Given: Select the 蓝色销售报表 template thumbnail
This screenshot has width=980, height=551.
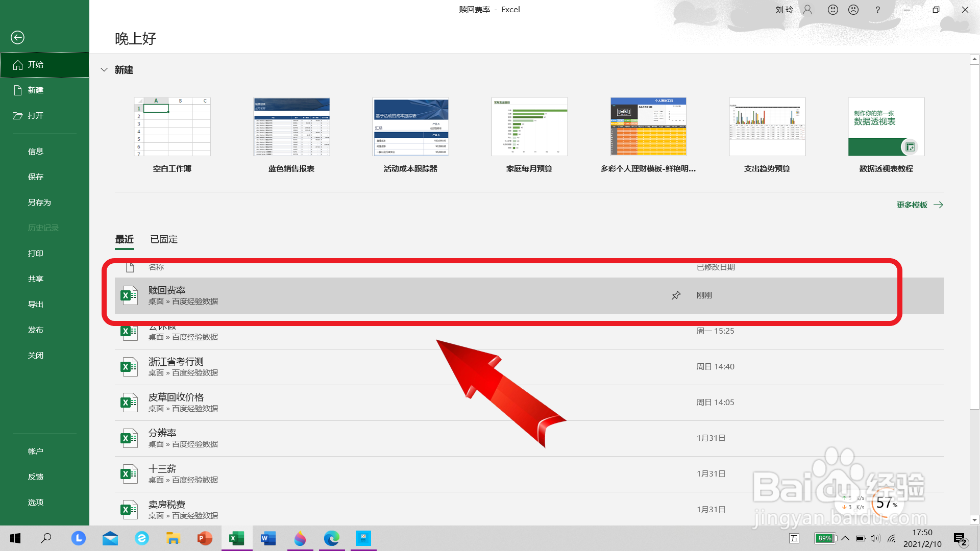Looking at the screenshot, I should [x=291, y=127].
